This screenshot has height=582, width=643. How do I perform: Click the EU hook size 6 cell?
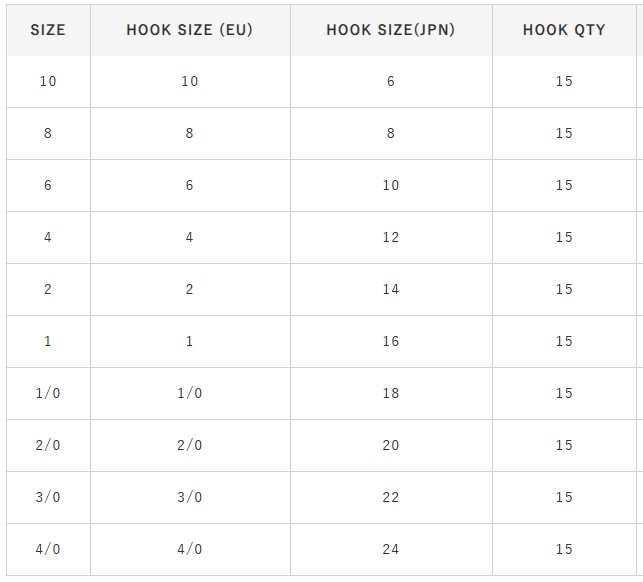tap(190, 185)
